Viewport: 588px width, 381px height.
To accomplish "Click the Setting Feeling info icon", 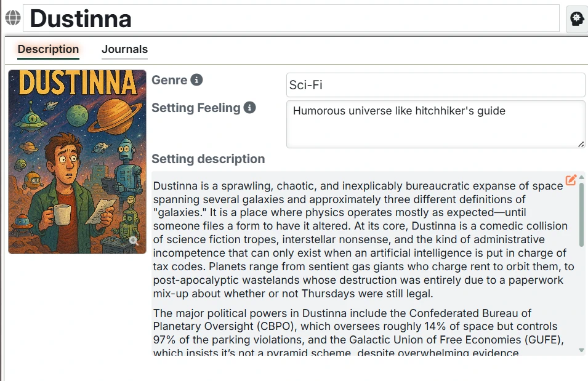I will 249,108.
